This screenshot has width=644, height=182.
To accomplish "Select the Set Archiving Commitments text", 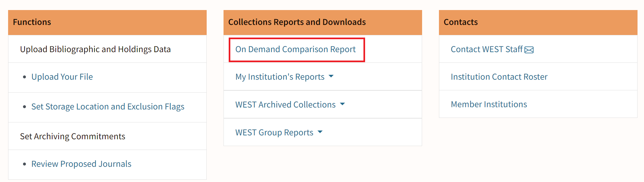I will tap(73, 136).
